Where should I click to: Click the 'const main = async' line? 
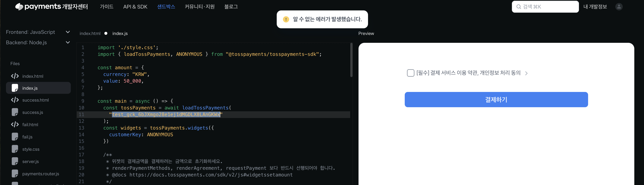coord(135,101)
